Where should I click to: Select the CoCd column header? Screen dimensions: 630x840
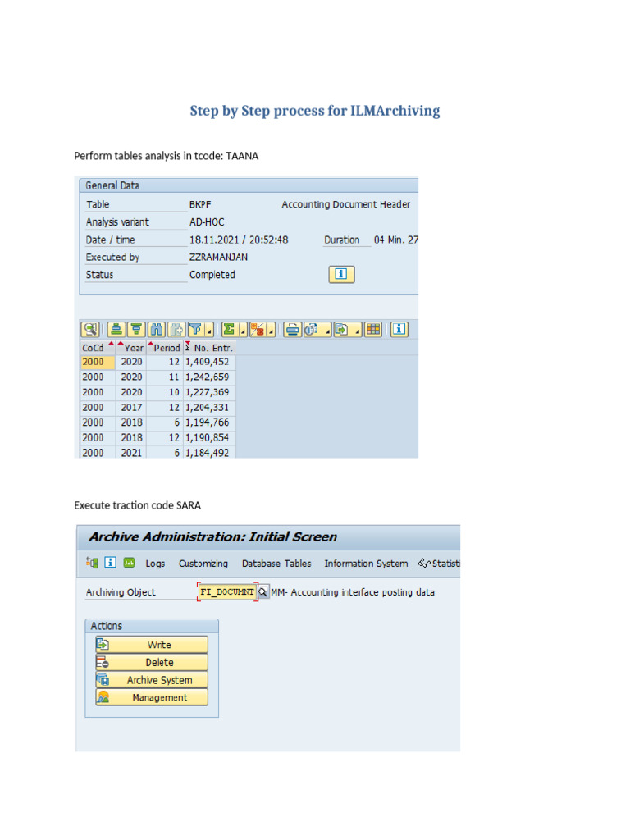pos(97,348)
